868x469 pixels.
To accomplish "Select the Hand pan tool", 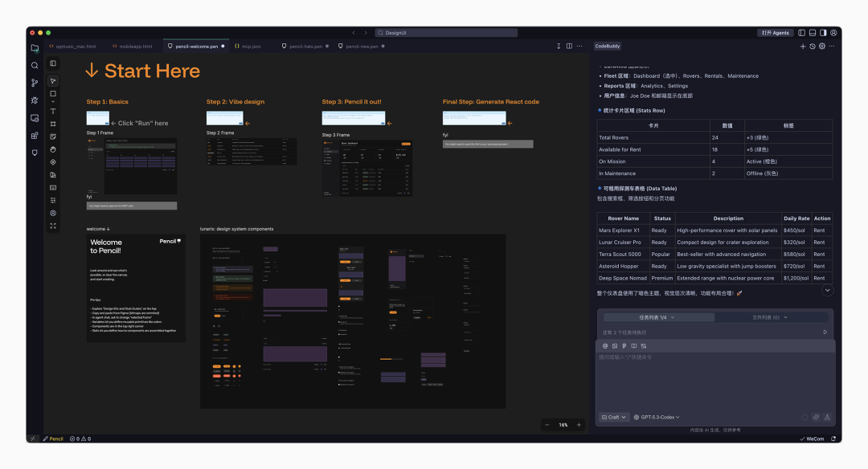I will click(53, 149).
